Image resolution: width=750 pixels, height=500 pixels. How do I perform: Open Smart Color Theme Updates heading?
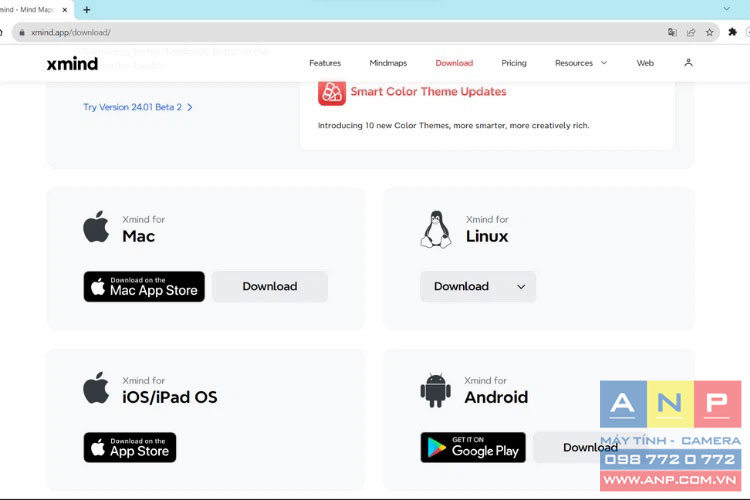coord(428,91)
